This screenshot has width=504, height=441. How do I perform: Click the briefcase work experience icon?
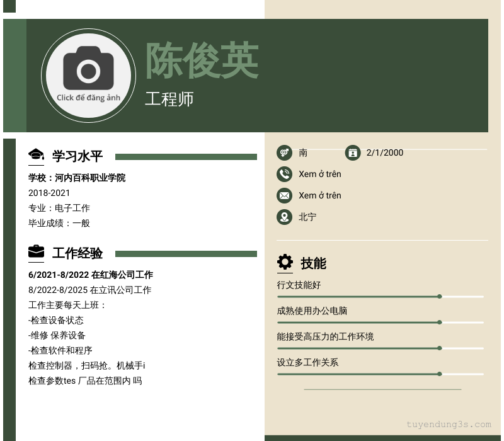[x=36, y=251]
